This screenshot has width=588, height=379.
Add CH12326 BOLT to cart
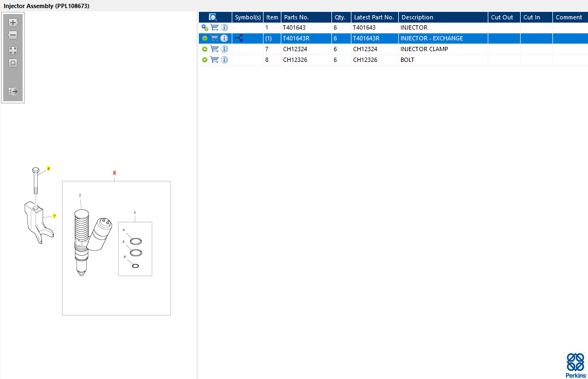[215, 60]
